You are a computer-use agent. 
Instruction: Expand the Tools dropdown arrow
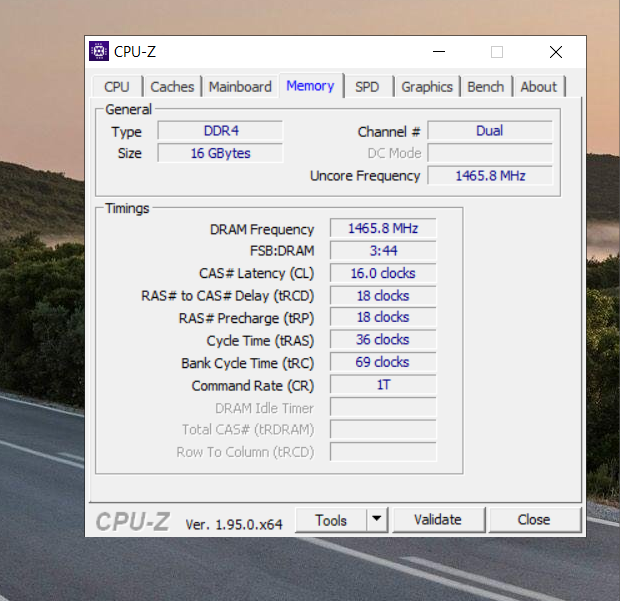pos(377,520)
